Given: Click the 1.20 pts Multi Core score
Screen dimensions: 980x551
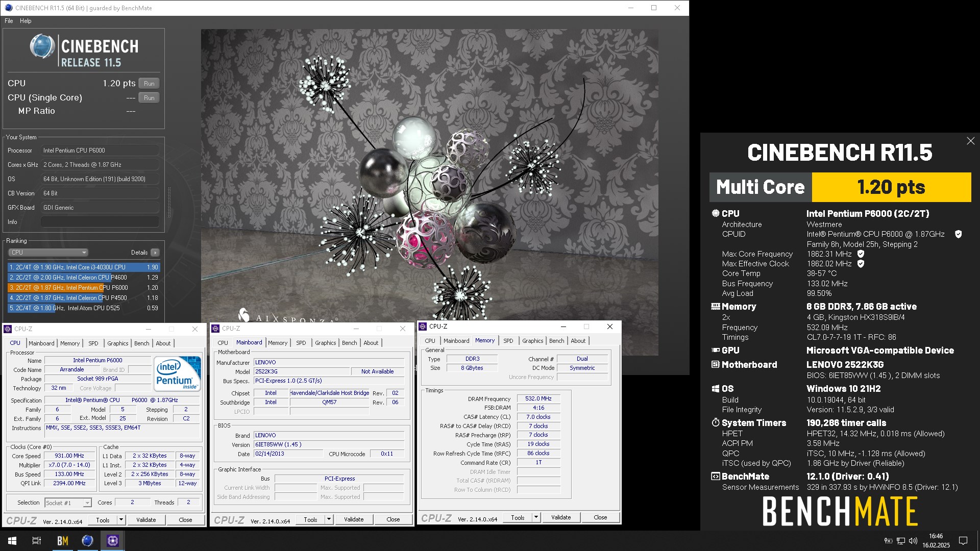Looking at the screenshot, I should click(891, 187).
